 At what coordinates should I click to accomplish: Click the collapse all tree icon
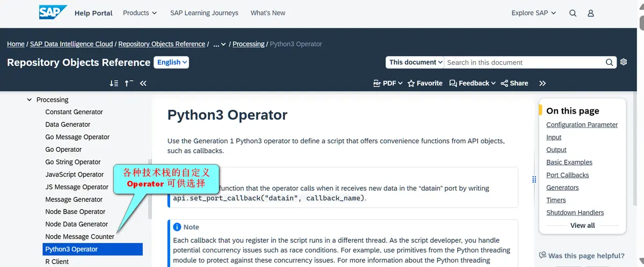pos(129,83)
